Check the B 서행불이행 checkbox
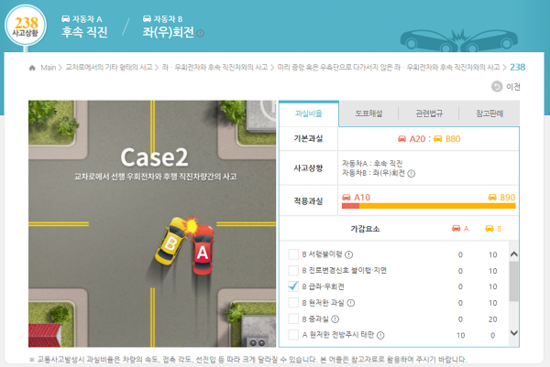Screen dimensions: 550x367 [x=293, y=254]
